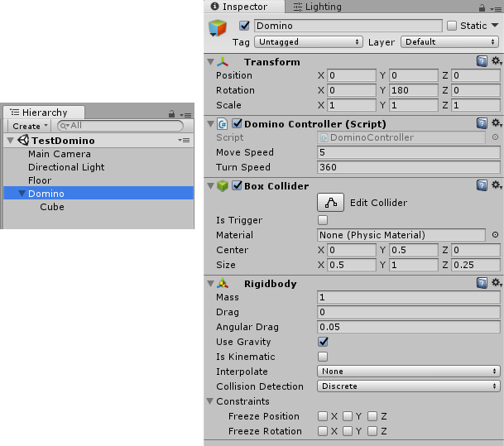Toggle the Static checkbox
Image resolution: width=504 pixels, height=446 pixels.
point(452,26)
